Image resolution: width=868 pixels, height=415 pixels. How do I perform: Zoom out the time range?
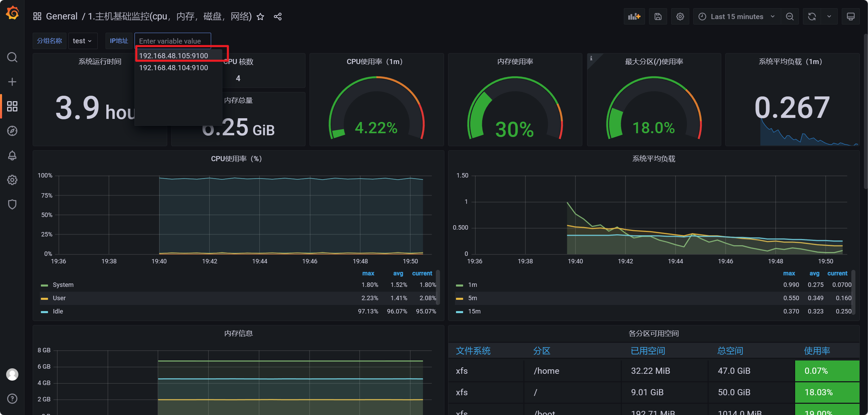[790, 16]
